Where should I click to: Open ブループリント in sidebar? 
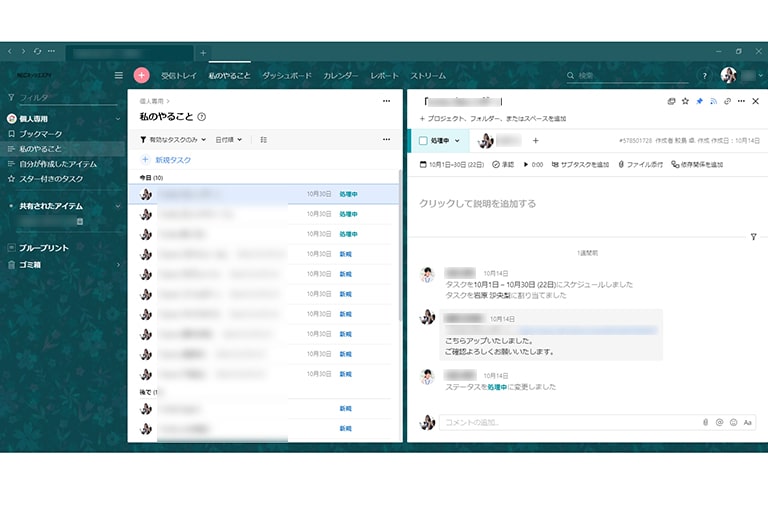(44, 248)
